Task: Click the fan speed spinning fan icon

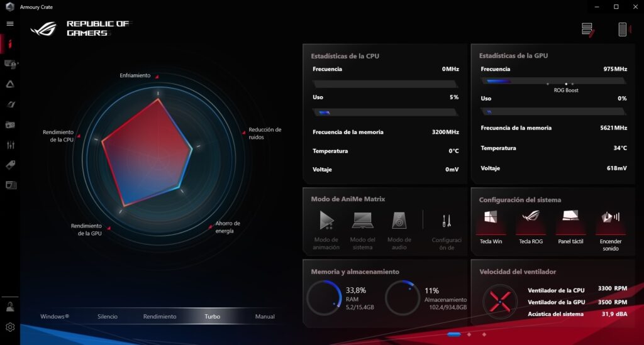Action: 500,301
